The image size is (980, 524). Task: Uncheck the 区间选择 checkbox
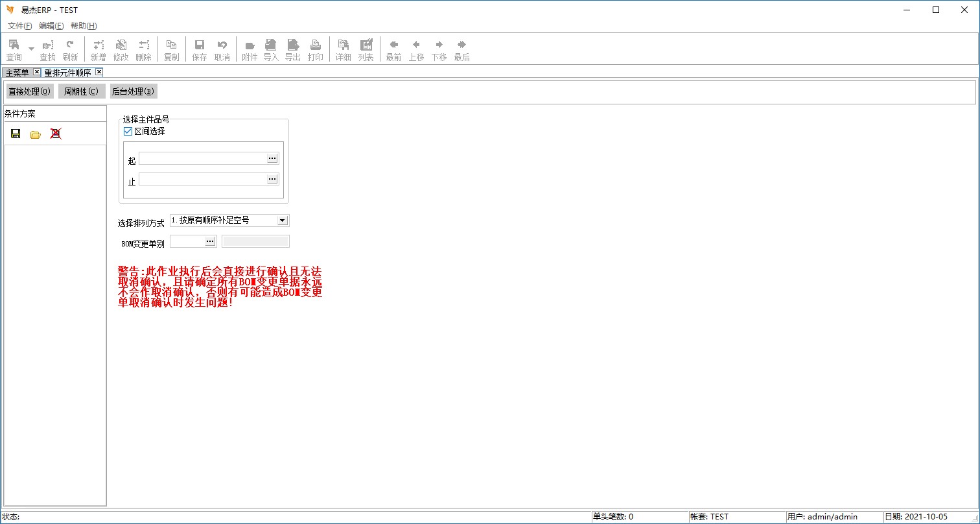[x=128, y=131]
